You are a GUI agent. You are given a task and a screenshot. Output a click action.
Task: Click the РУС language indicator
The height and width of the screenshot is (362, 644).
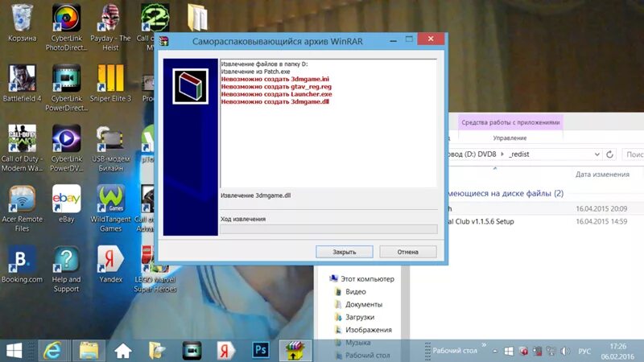click(584, 352)
